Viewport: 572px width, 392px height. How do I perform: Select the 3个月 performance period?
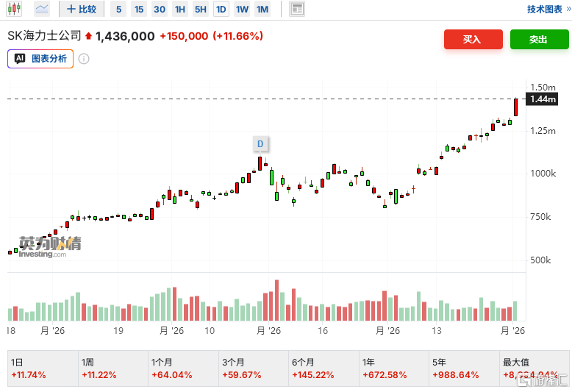[254, 368]
